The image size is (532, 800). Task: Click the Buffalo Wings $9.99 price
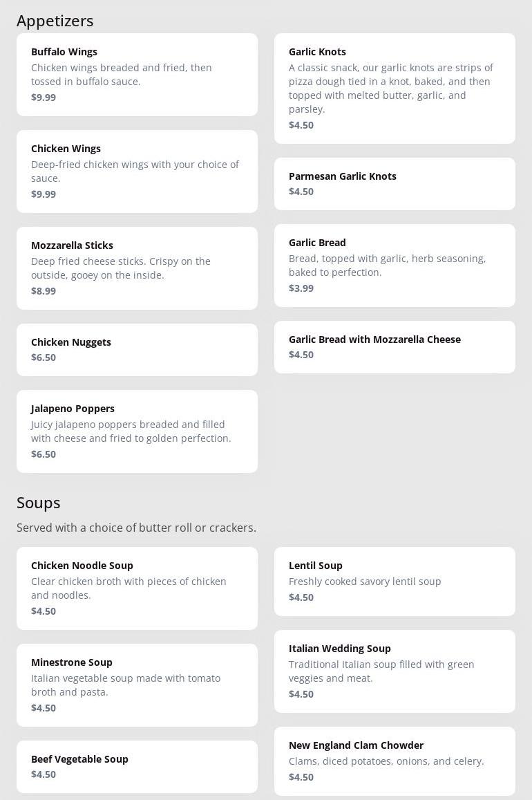point(44,97)
